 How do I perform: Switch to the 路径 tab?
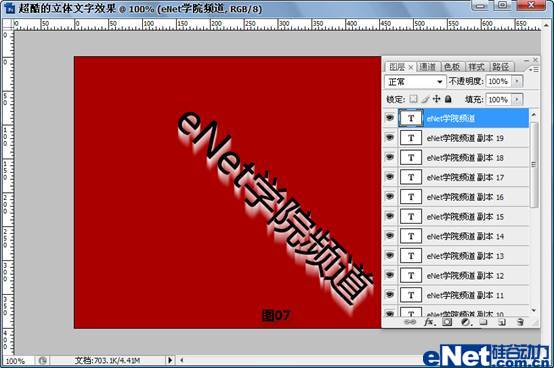point(501,67)
